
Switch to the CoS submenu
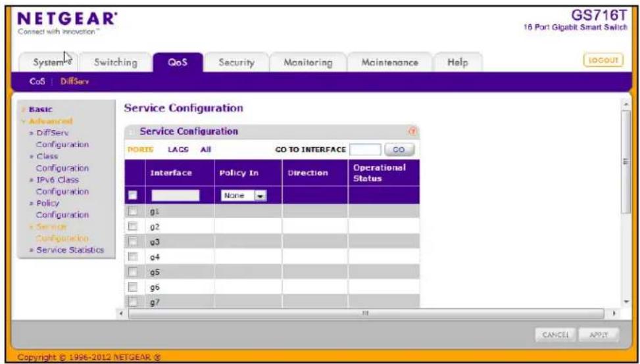pyautogui.click(x=37, y=81)
